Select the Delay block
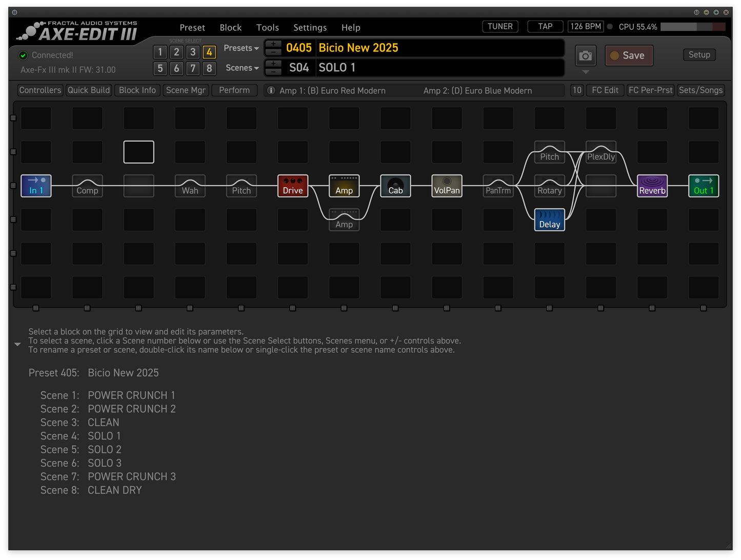 pos(549,219)
